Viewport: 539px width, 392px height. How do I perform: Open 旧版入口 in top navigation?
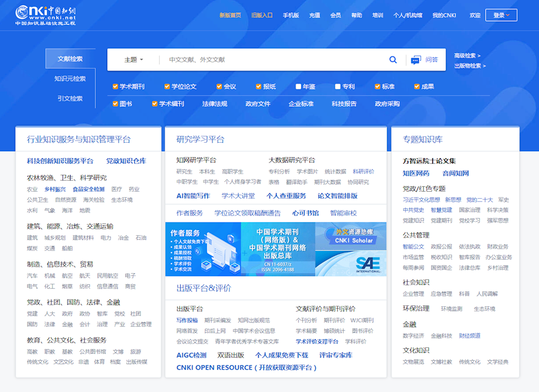[x=262, y=15]
